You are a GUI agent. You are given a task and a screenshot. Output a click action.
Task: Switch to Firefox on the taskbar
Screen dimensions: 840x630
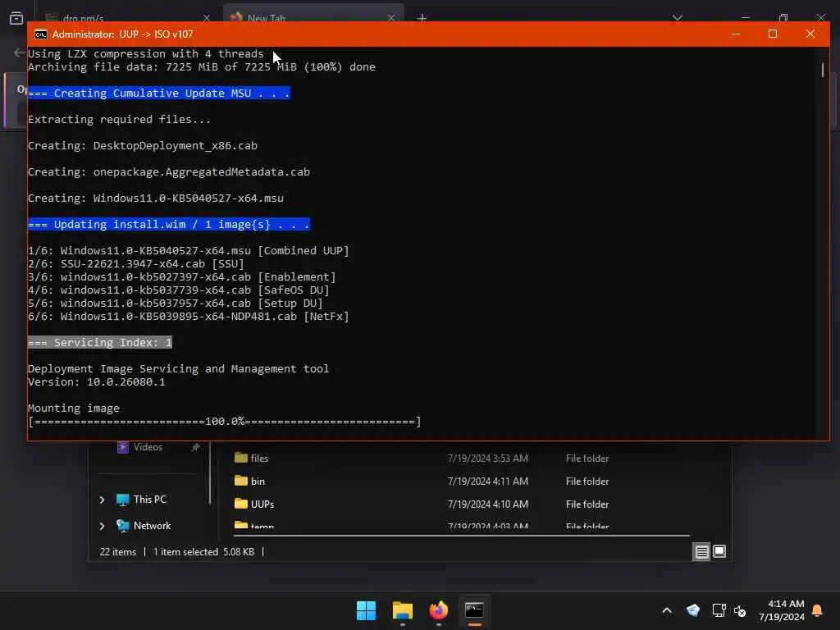click(x=438, y=610)
